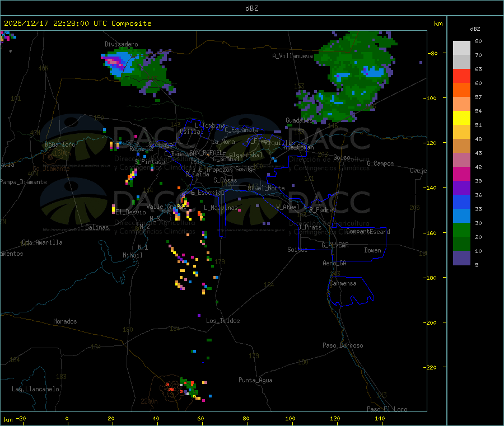Click the R_Padre label
The width and height of the screenshot is (504, 426).
coord(321,210)
